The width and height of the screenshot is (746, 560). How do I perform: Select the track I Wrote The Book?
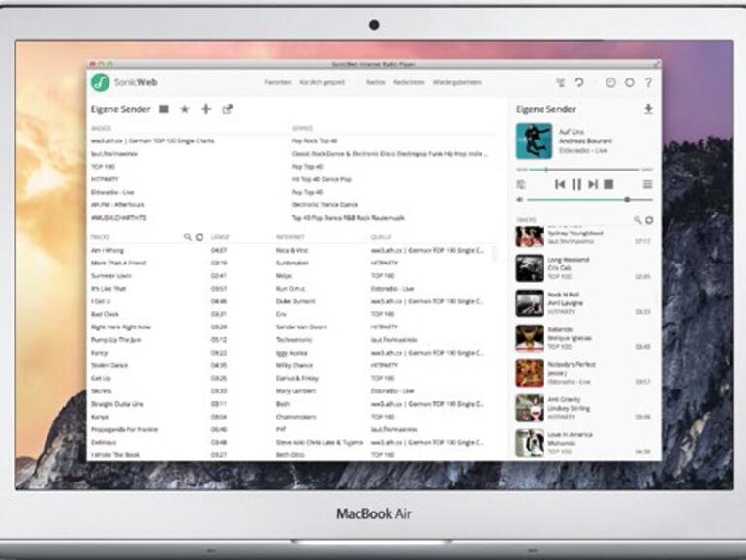115,454
